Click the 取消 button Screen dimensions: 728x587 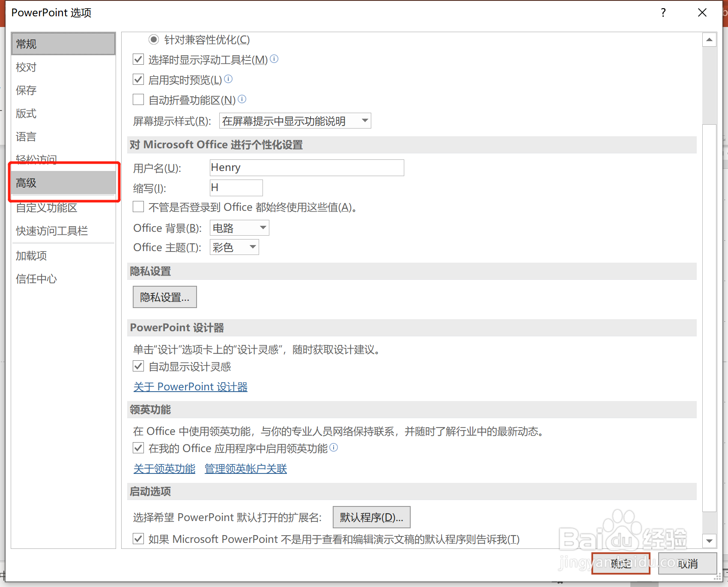pyautogui.click(x=688, y=563)
